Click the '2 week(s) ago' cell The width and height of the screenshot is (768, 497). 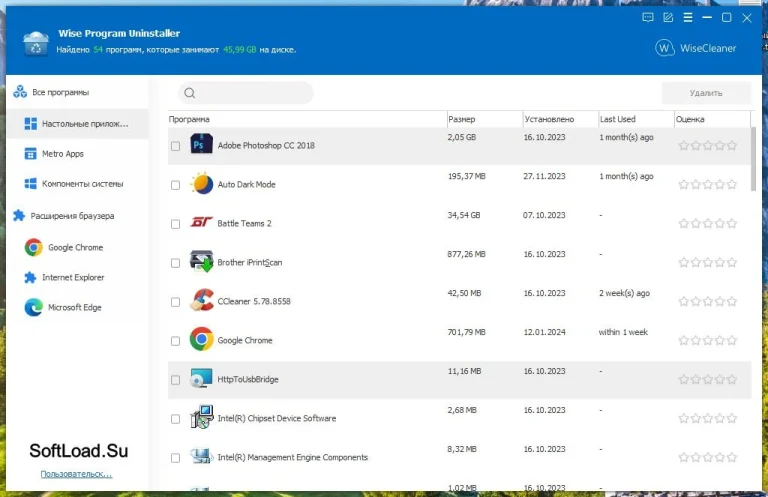click(x=624, y=293)
